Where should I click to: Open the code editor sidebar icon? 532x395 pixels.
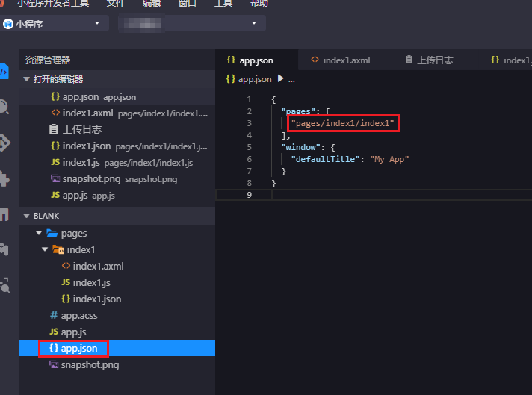pyautogui.click(x=4, y=71)
